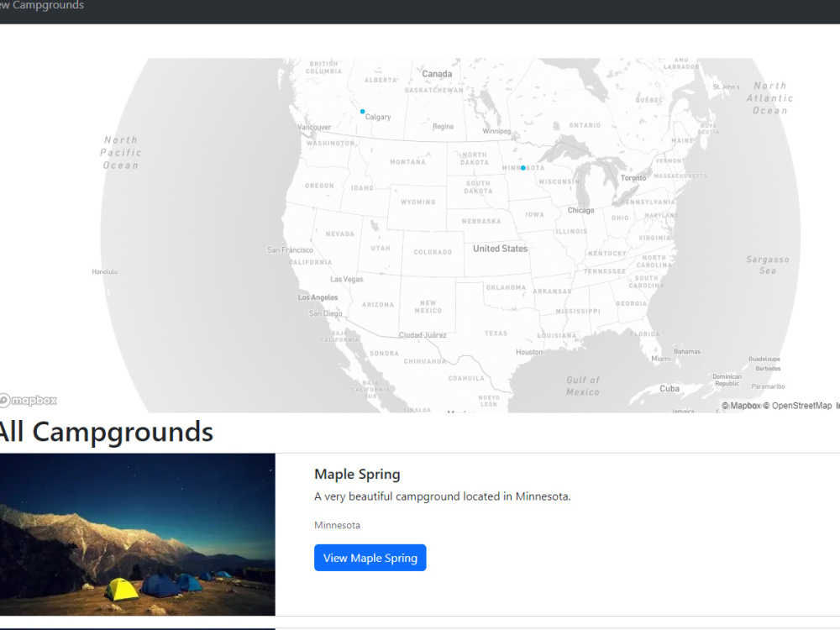Click the 'Houston' city label on map
This screenshot has width=840, height=630.
pyautogui.click(x=529, y=352)
